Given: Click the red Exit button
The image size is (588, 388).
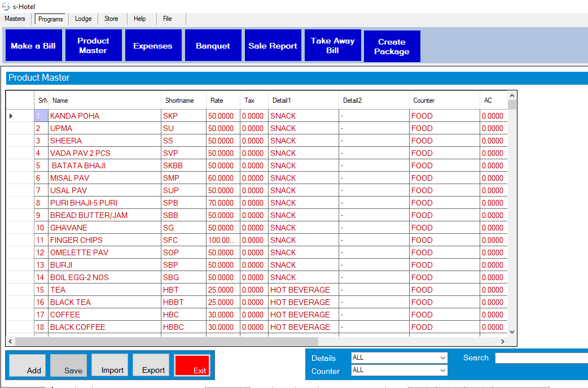Looking at the screenshot, I should click(192, 365).
